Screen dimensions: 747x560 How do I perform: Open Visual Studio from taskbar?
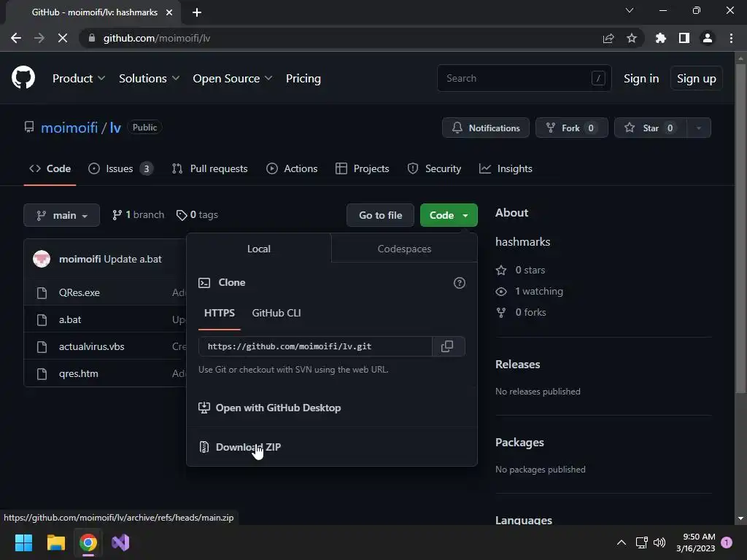pos(120,542)
